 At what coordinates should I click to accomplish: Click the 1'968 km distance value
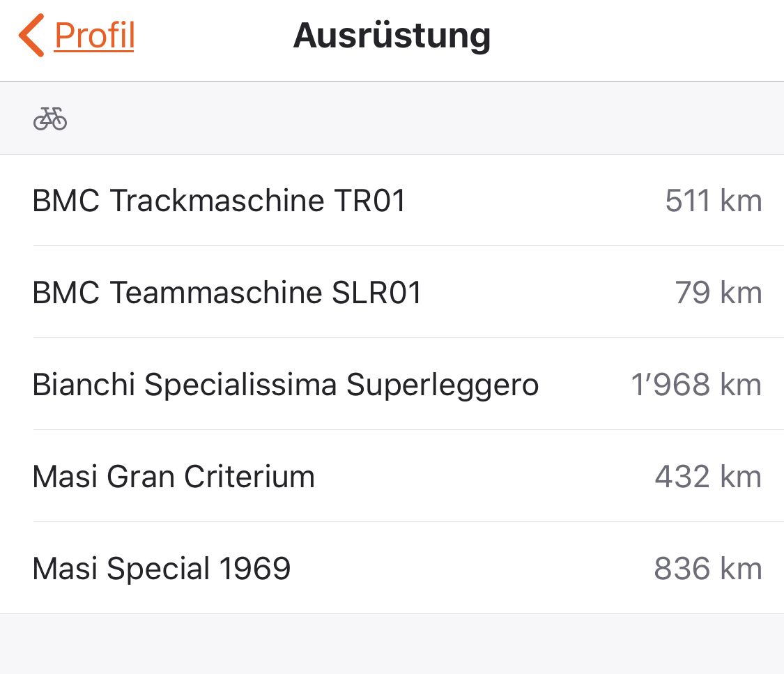click(695, 385)
